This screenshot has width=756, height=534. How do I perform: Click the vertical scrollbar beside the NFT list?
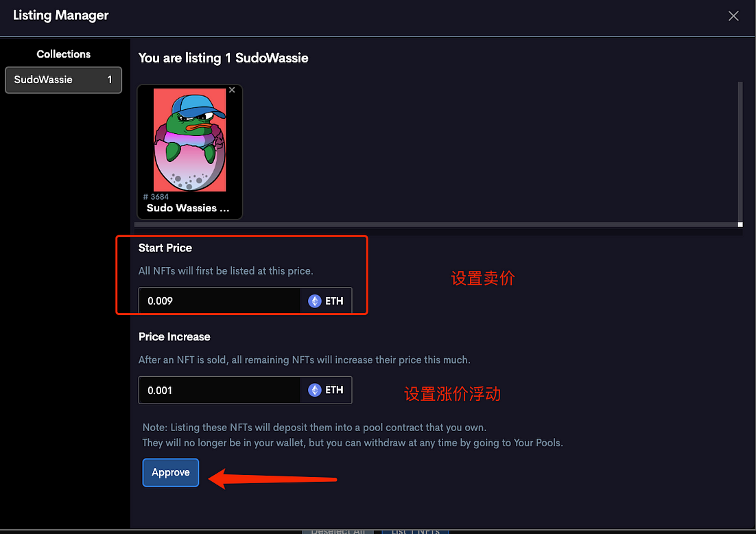pos(740,152)
